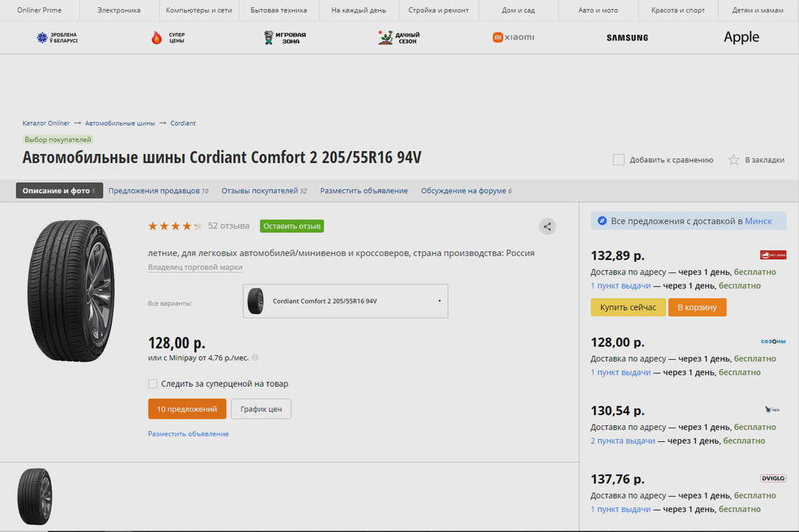Open the Бытовая техника category menu

pos(279,10)
